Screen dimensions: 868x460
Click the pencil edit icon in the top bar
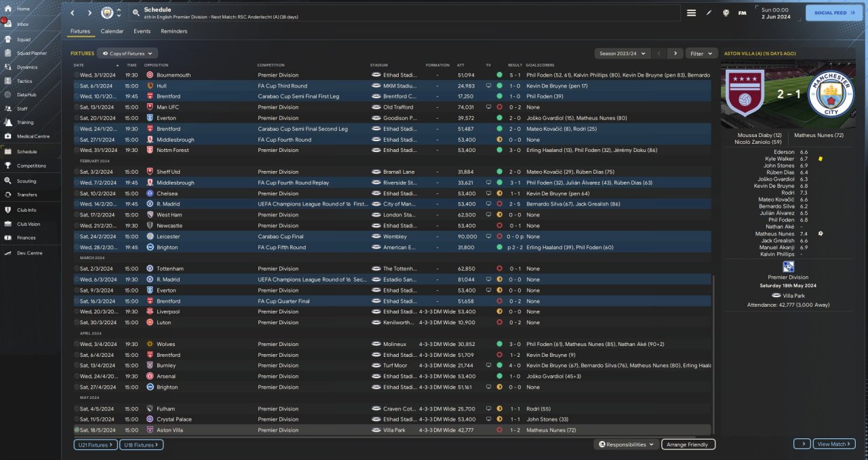tap(709, 13)
